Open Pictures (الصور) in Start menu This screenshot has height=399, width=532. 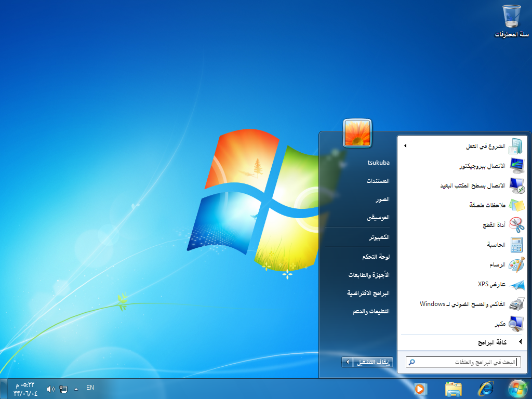tap(382, 199)
